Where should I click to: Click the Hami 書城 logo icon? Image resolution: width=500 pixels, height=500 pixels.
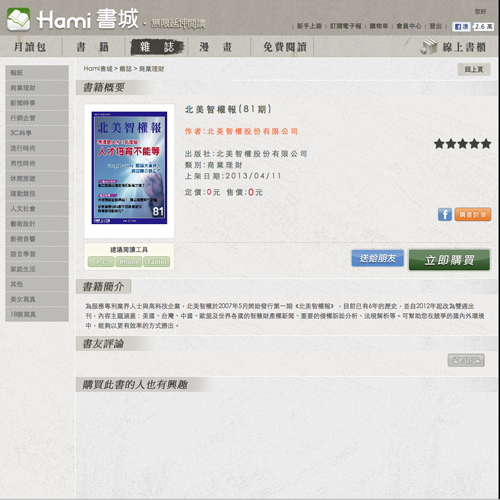coord(19,19)
